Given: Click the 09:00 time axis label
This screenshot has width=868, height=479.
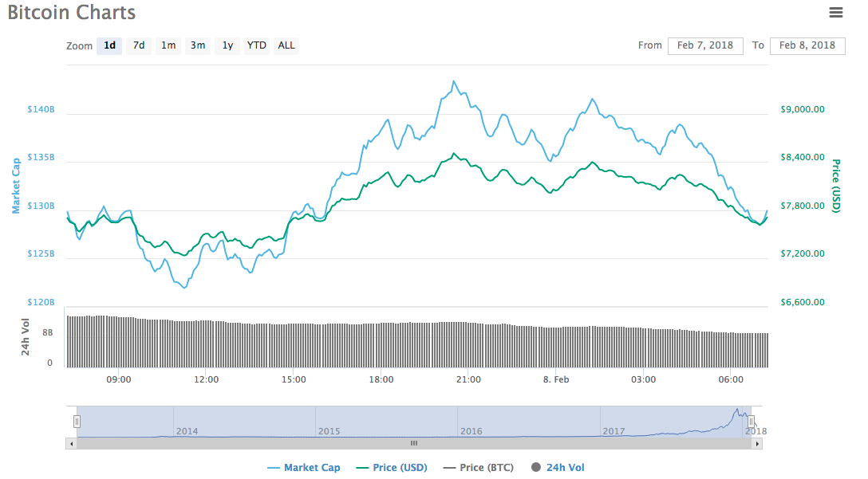Looking at the screenshot, I should click(118, 379).
